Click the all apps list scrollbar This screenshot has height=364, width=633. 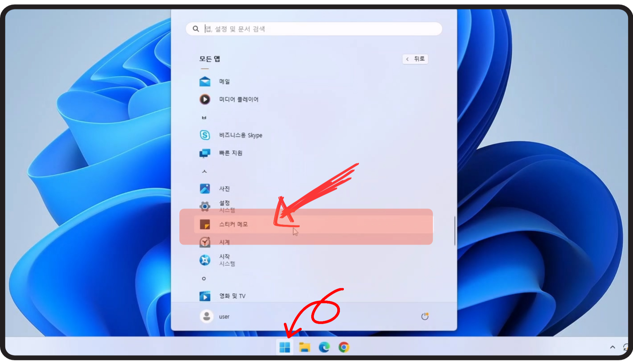[x=454, y=231]
